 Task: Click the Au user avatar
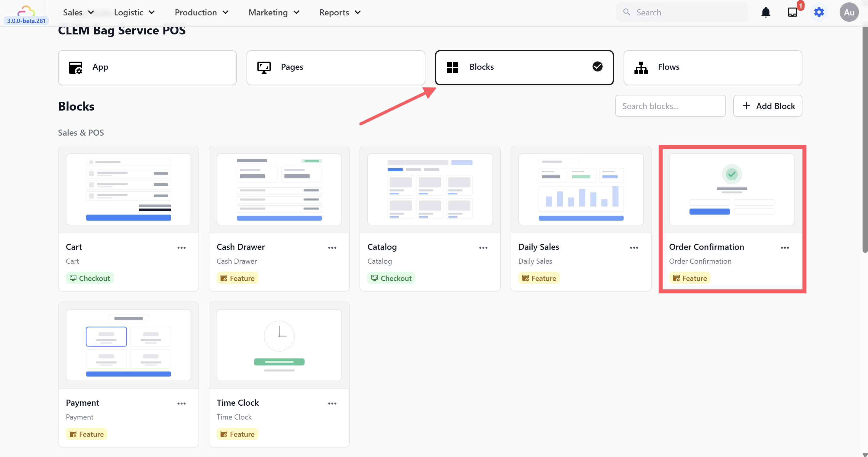coord(848,12)
